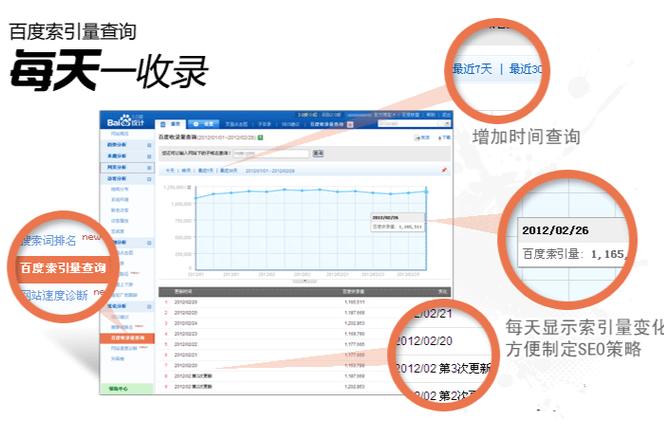Open the 首页 home tab
This screenshot has height=438, width=664.
pyautogui.click(x=171, y=124)
